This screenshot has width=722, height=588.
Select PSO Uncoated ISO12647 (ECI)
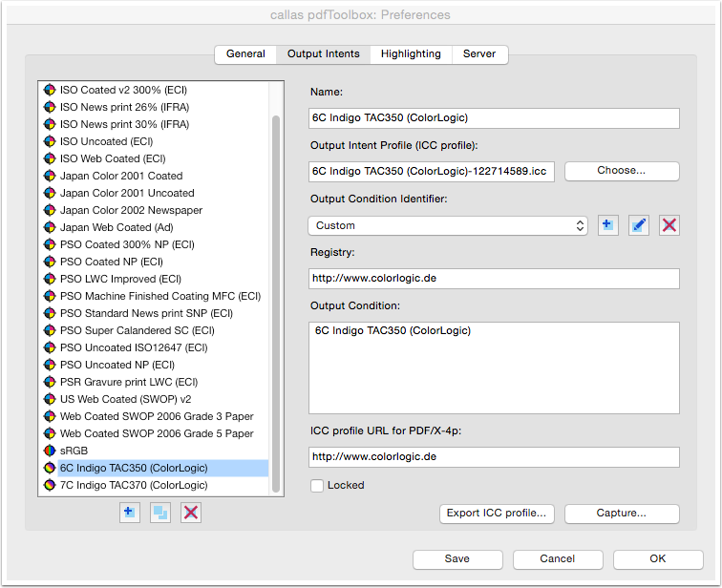coord(156,347)
